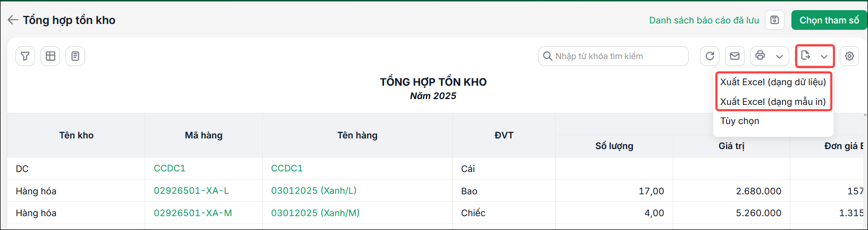868x230 pixels.
Task: Click the export file icon
Action: [806, 55]
